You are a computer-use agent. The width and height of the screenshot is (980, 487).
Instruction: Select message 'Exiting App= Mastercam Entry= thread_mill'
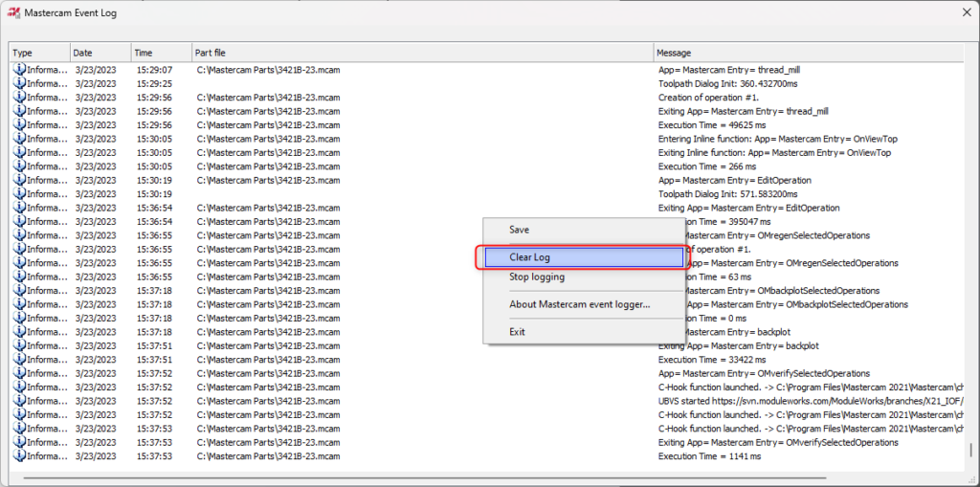point(743,111)
